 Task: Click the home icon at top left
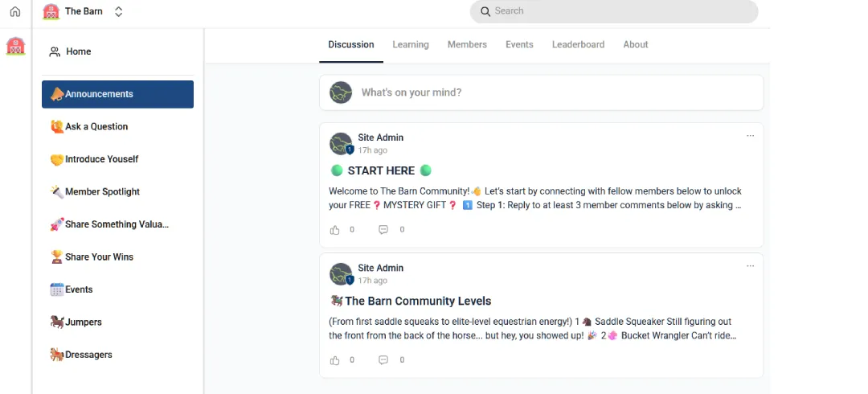pos(15,11)
